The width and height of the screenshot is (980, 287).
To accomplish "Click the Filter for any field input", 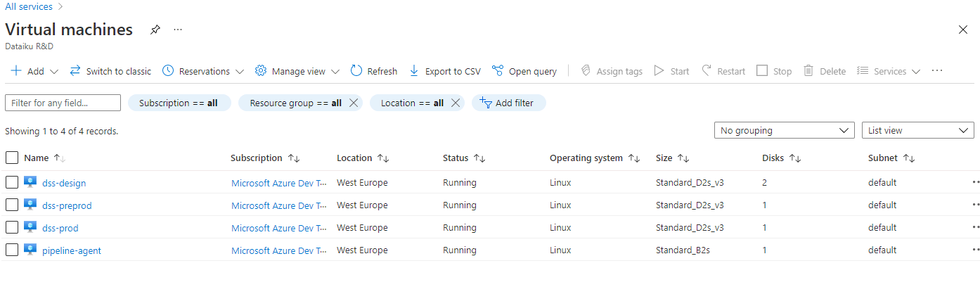I will click(x=63, y=103).
